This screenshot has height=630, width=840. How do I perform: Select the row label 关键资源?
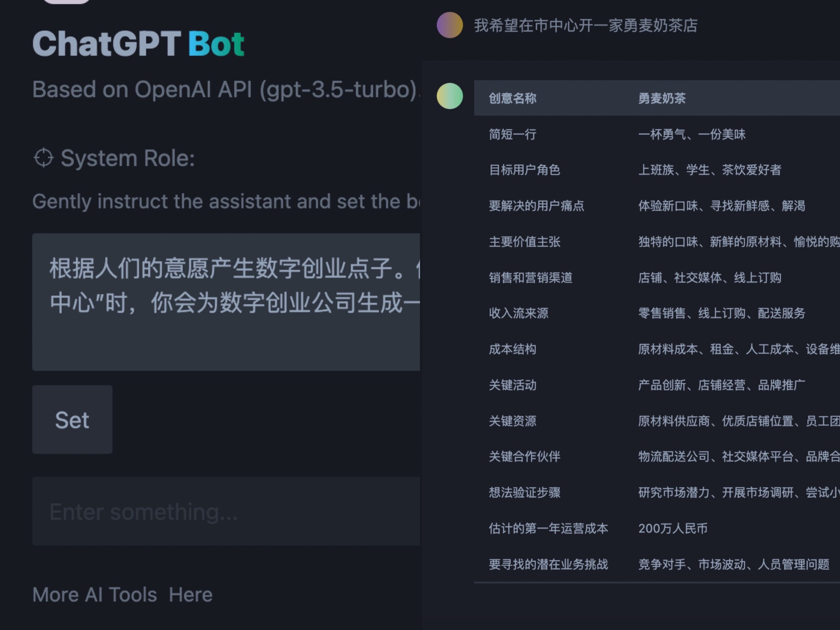[x=512, y=421]
